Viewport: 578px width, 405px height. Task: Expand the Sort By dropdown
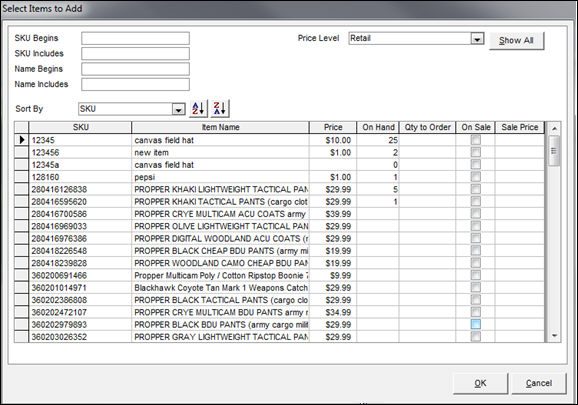pos(178,109)
